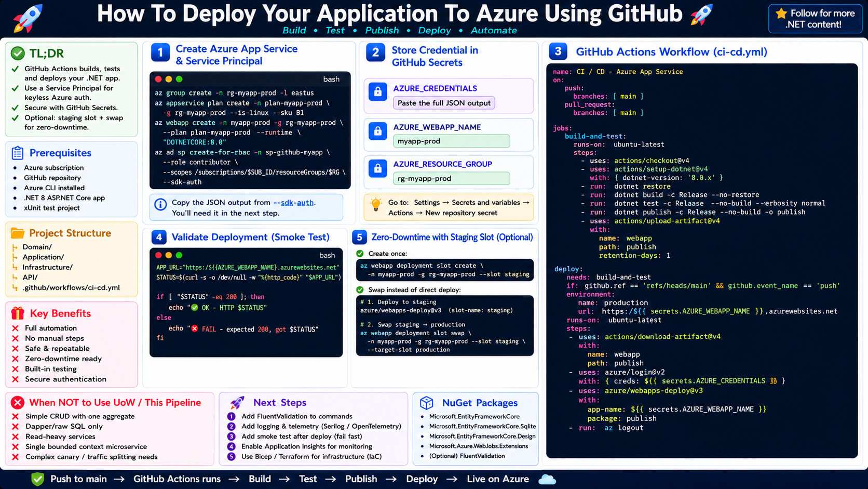Click the X mark beside Zero-downtime ready
Screen dimensions: 868x489
click(x=16, y=359)
